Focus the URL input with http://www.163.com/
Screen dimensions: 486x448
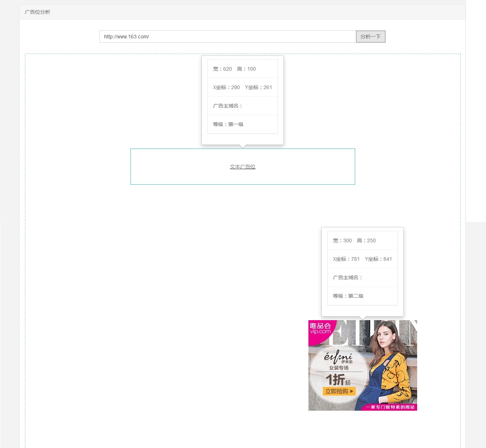click(228, 37)
